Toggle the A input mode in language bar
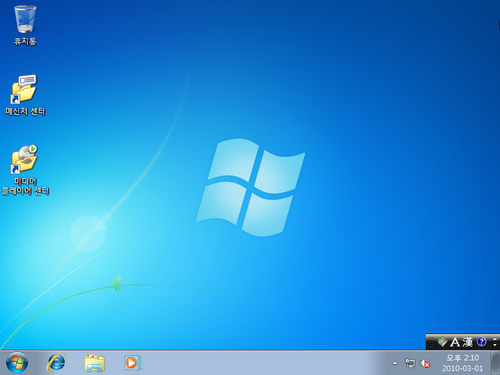The width and height of the screenshot is (500, 375). click(455, 342)
